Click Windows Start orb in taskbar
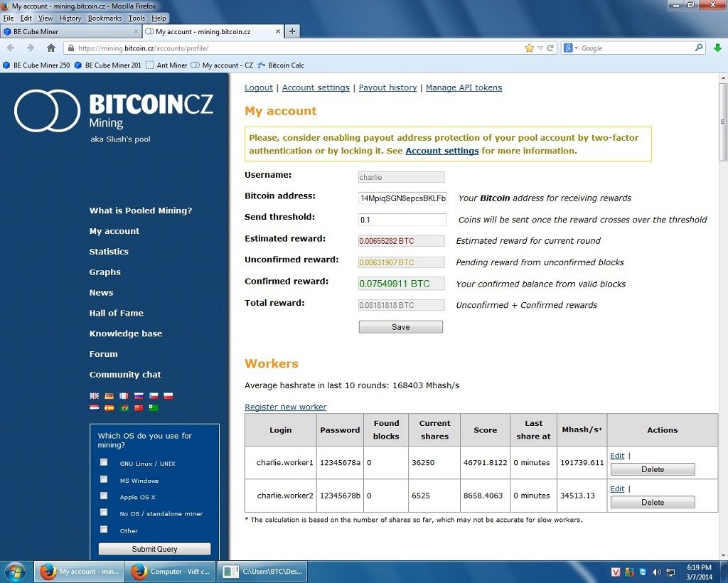The height and width of the screenshot is (583, 728). point(15,571)
